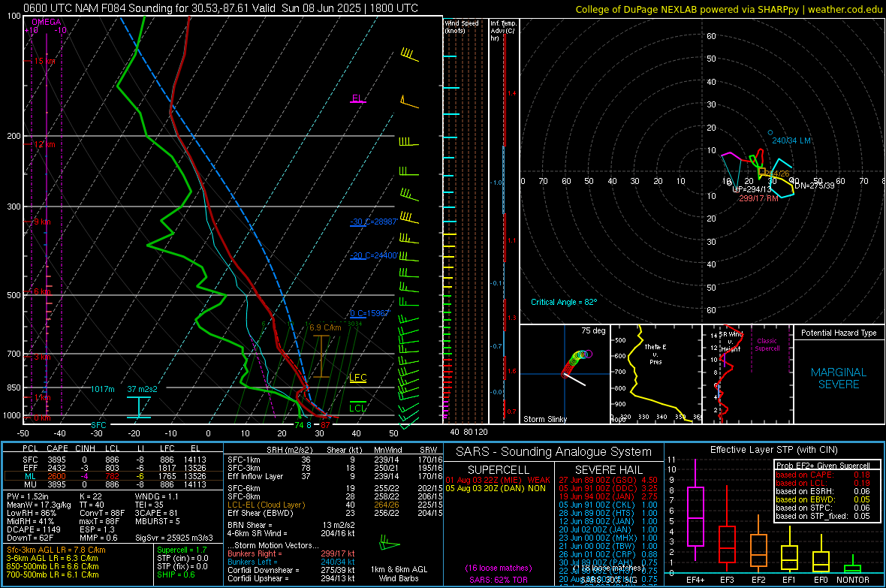Click the "MARGINAL SEVERE" hazard text
Image resolution: width=886 pixels, height=588 pixels.
pos(839,378)
